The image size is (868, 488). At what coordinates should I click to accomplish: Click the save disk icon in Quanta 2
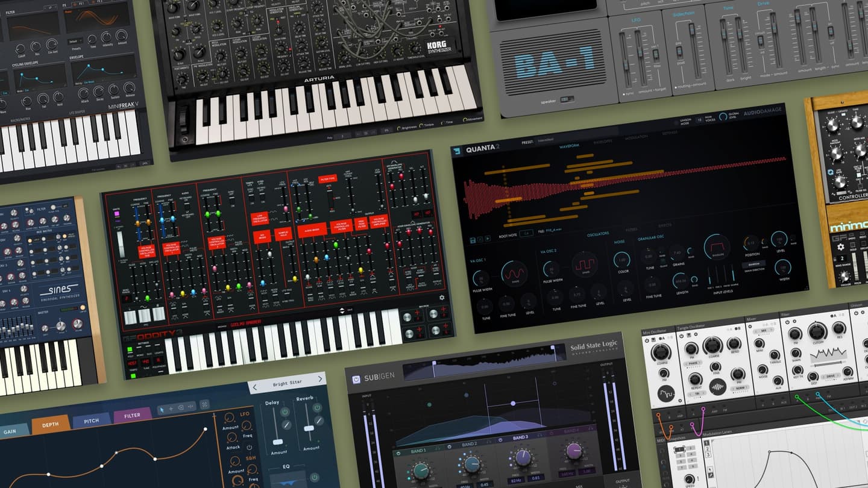point(473,240)
